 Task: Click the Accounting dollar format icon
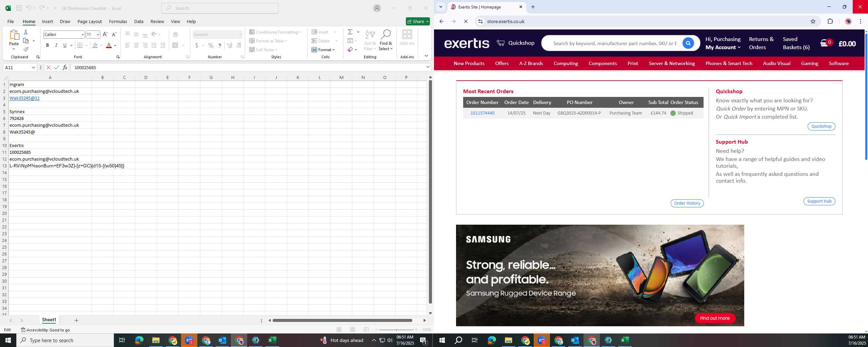(197, 45)
